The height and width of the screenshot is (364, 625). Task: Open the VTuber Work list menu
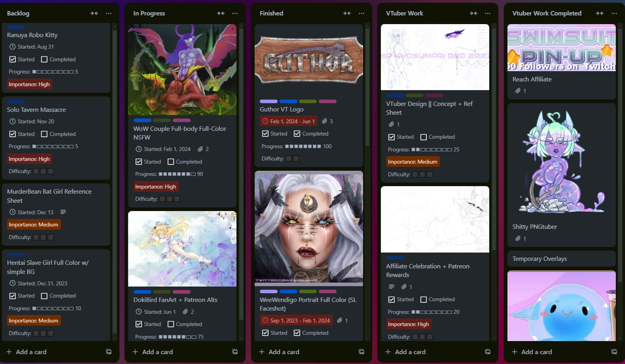(x=488, y=13)
